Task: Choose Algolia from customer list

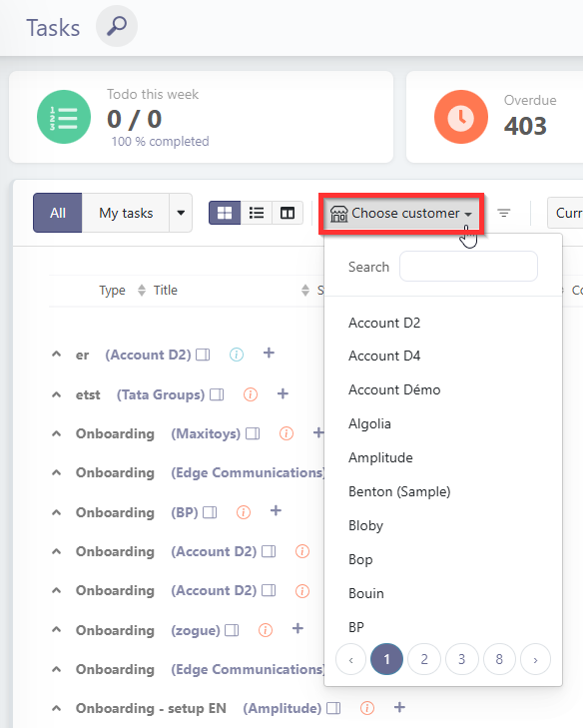Action: click(369, 423)
